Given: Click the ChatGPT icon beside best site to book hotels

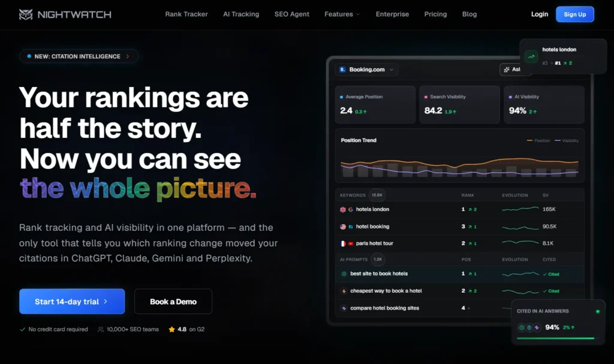Looking at the screenshot, I should click(x=344, y=274).
